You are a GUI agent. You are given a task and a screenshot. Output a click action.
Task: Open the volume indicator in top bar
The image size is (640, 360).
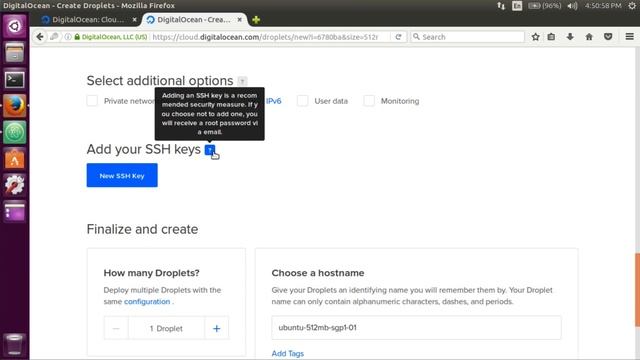click(572, 6)
